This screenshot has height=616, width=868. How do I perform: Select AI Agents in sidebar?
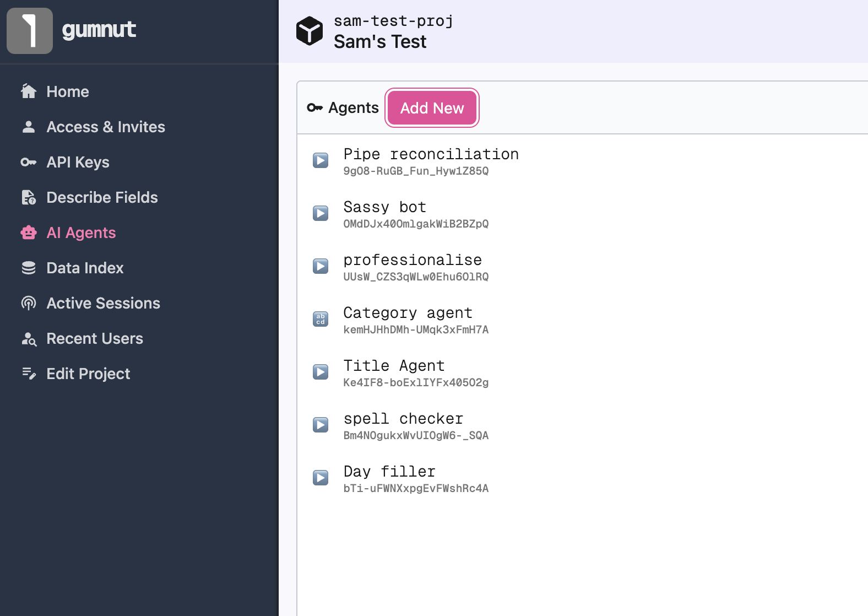pyautogui.click(x=81, y=233)
